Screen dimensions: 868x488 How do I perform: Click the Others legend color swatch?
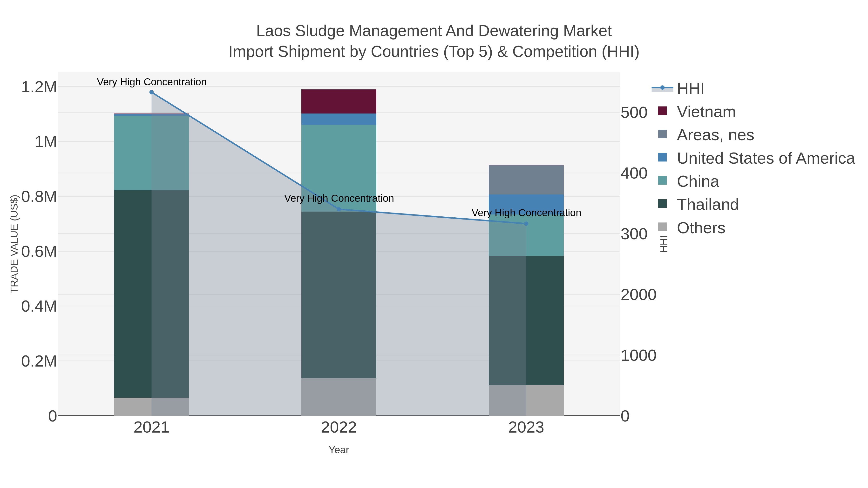(663, 227)
